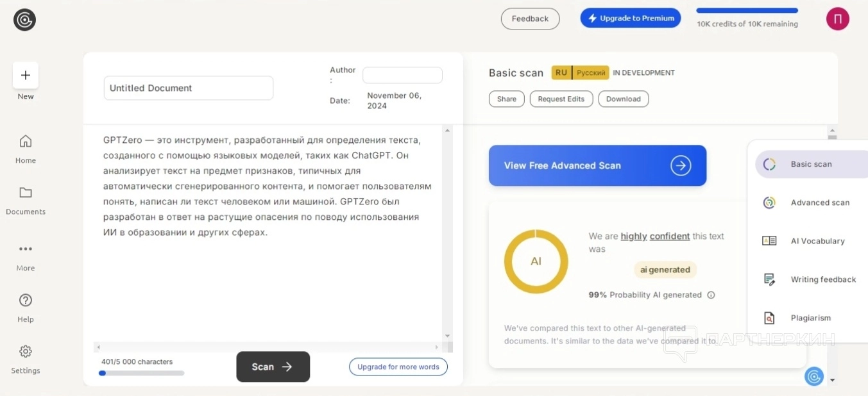This screenshot has height=396, width=868.
Task: Open Home from the sidebar
Action: coord(26,142)
